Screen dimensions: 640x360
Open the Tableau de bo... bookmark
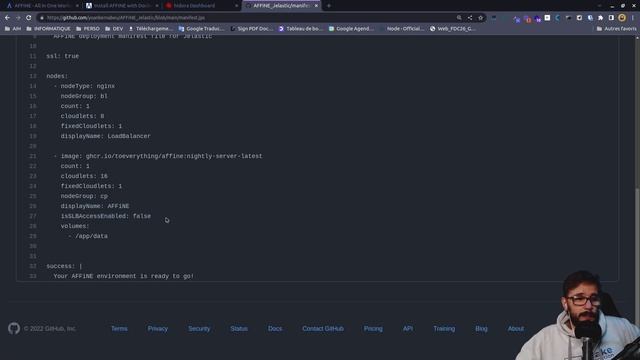coord(301,29)
